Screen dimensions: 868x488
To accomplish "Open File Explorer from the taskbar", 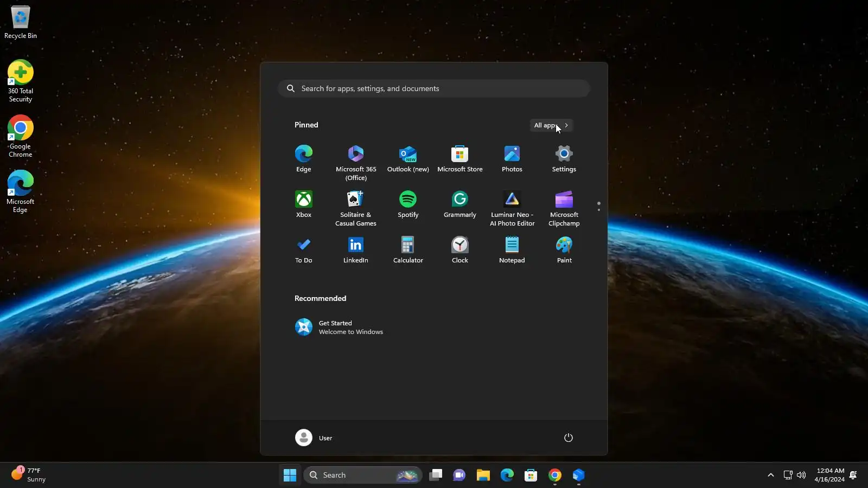I will 483,475.
